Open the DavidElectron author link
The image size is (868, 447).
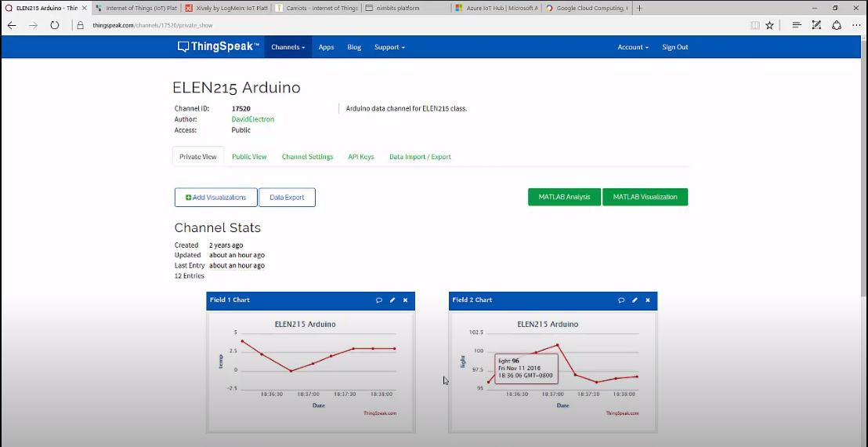click(252, 119)
